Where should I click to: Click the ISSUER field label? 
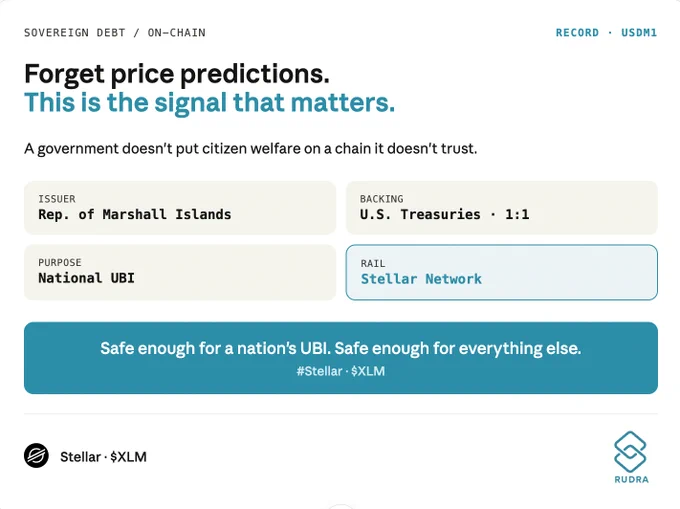pos(57,199)
